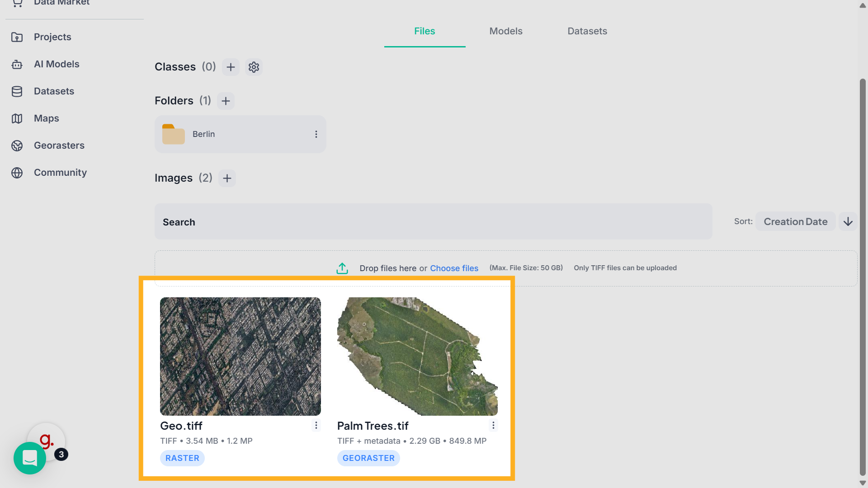The width and height of the screenshot is (868, 488).
Task: Open the Geo.tiff thumbnail
Action: pyautogui.click(x=241, y=357)
